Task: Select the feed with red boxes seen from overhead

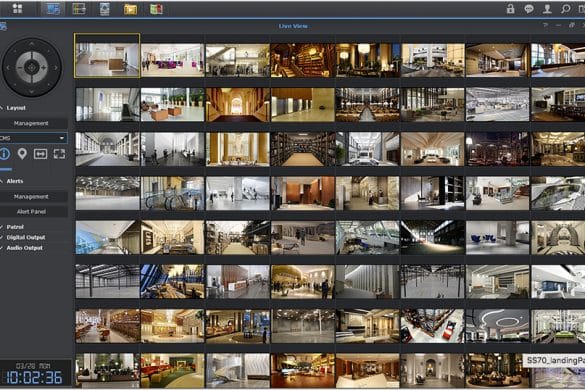Action: (432, 326)
